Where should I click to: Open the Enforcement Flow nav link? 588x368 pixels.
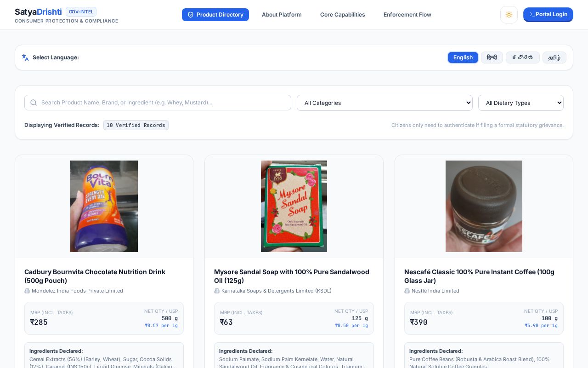point(407,15)
